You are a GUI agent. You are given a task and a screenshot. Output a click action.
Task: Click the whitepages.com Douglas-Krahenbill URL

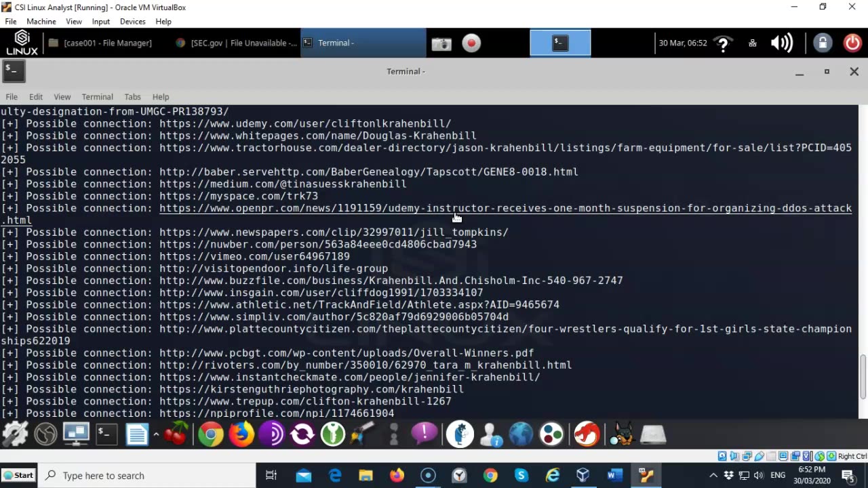tap(318, 136)
